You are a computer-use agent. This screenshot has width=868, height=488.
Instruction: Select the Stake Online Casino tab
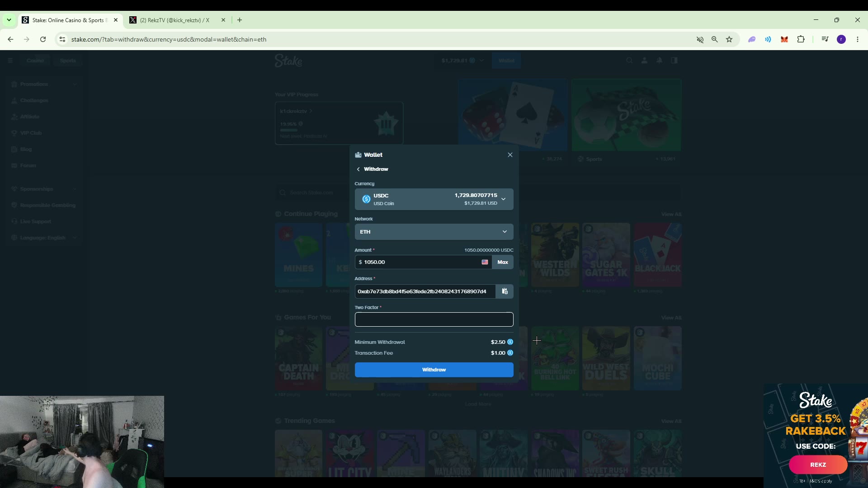tap(68, 20)
